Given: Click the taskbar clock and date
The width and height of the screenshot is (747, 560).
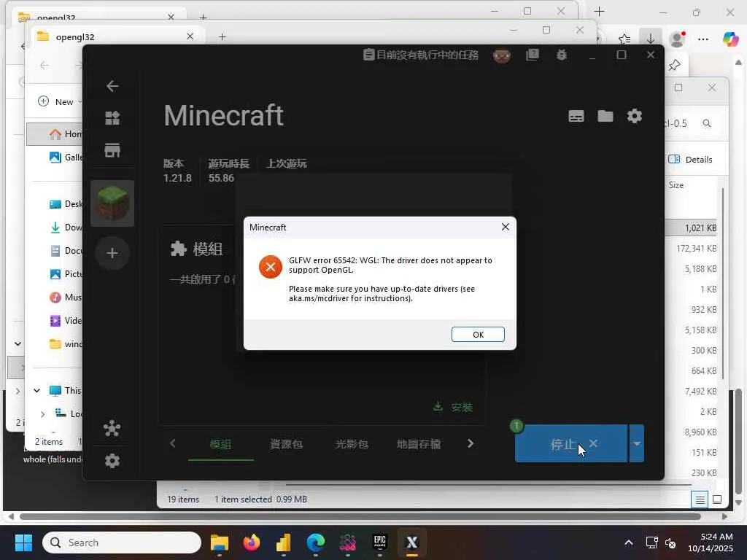Looking at the screenshot, I should pyautogui.click(x=711, y=542).
